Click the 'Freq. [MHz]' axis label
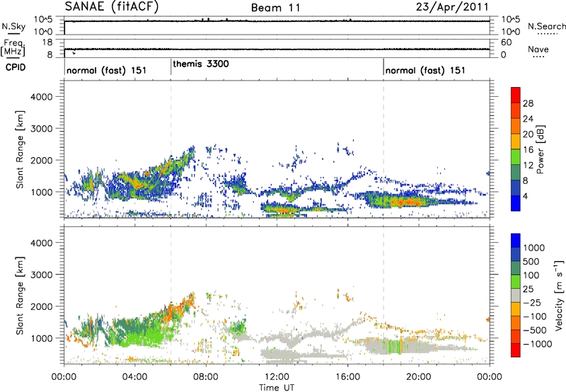Screen dimensions: 566x392 click(x=13, y=48)
